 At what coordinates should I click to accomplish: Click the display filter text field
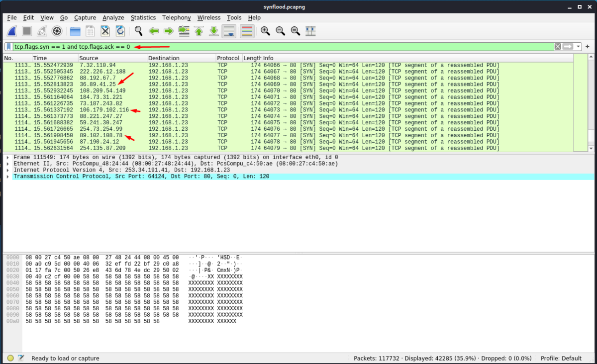click(x=284, y=46)
